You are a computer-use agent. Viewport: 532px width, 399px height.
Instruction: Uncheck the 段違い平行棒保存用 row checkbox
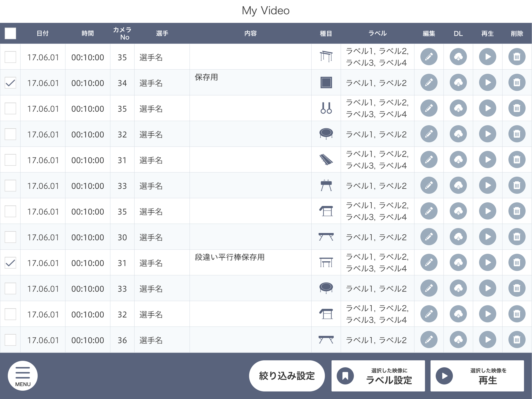[10, 263]
